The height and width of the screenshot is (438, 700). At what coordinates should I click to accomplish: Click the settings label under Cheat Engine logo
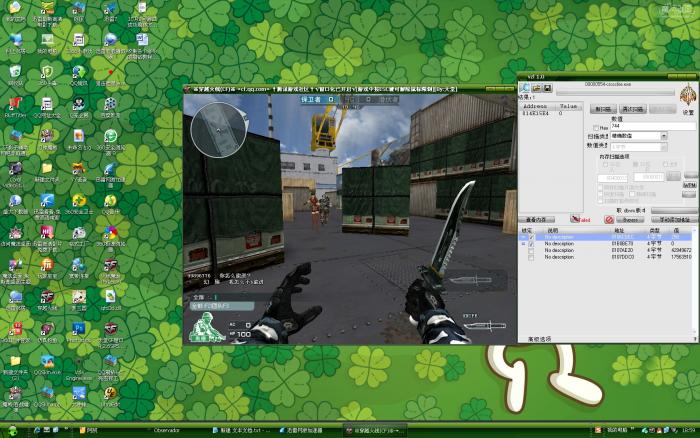688,113
